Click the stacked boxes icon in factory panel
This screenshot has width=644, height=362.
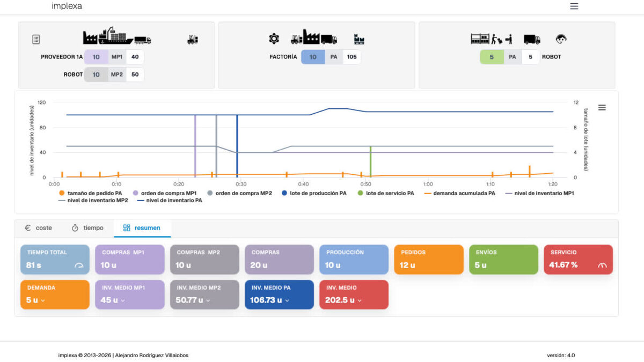pyautogui.click(x=359, y=39)
